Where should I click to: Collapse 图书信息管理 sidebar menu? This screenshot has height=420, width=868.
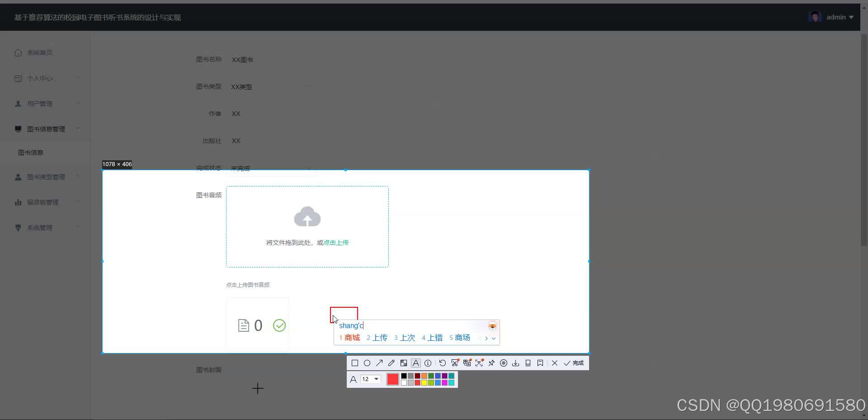pos(45,129)
